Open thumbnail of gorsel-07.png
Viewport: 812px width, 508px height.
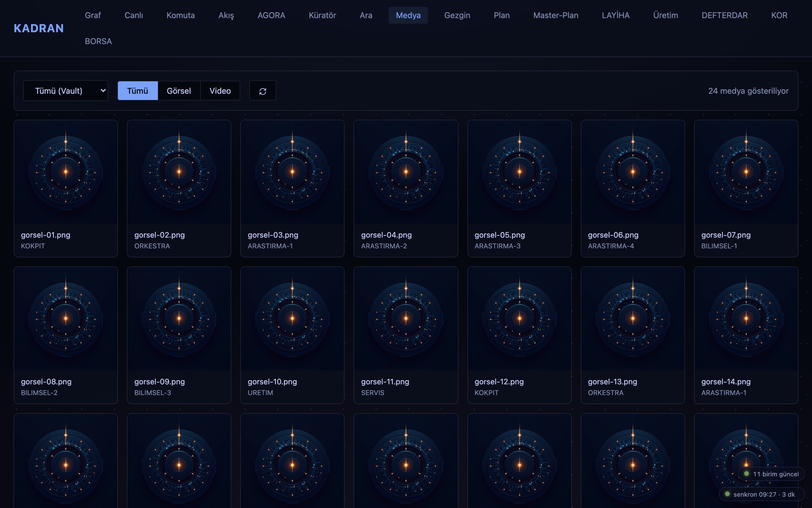coord(746,172)
